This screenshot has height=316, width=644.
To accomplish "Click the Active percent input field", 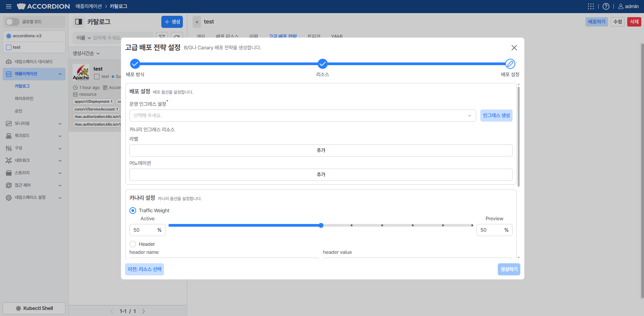I will tap(148, 230).
